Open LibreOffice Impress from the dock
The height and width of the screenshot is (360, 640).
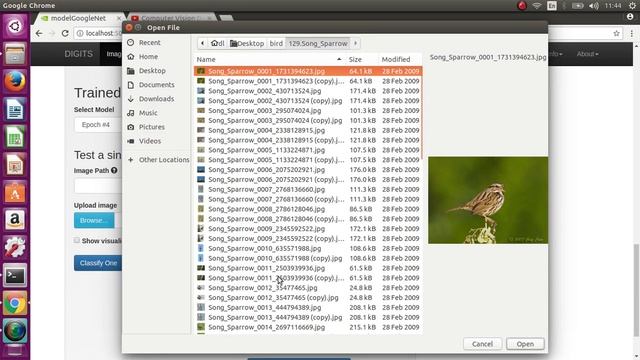tap(15, 164)
